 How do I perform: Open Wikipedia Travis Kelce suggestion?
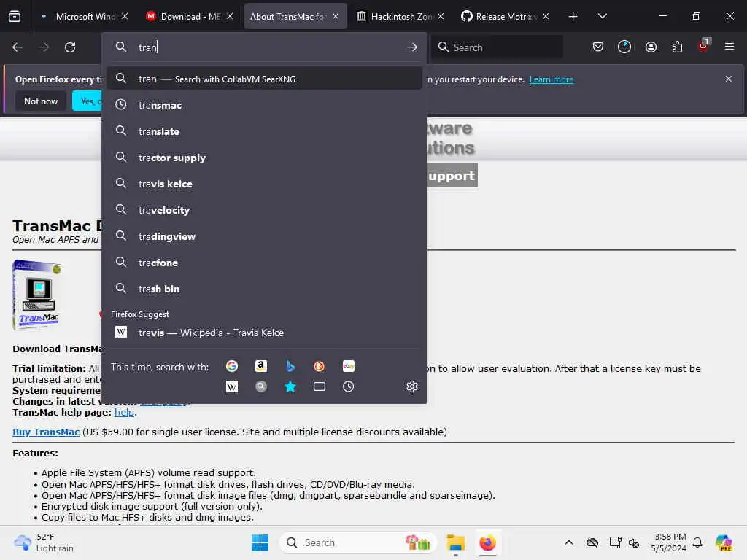point(264,332)
